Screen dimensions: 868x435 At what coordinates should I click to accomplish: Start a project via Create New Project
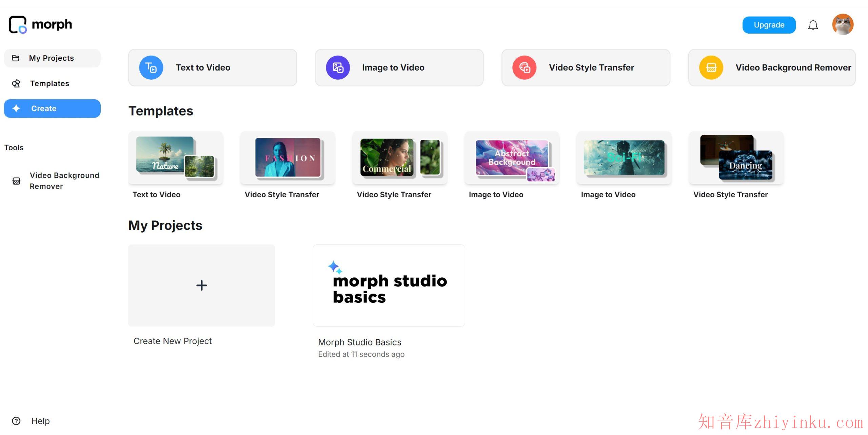click(201, 285)
